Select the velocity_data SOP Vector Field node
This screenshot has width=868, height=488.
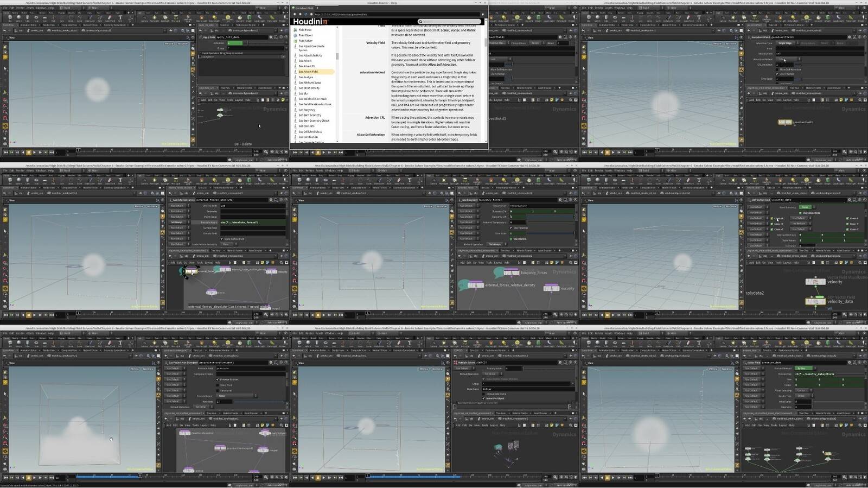tap(815, 301)
